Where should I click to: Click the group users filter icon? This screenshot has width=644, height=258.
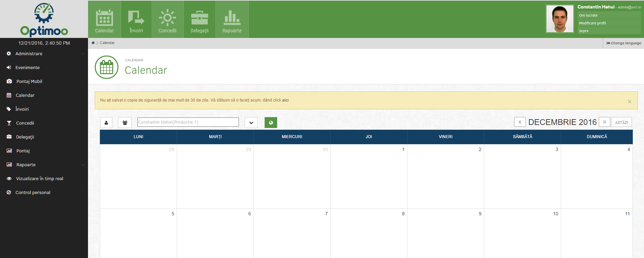point(125,123)
